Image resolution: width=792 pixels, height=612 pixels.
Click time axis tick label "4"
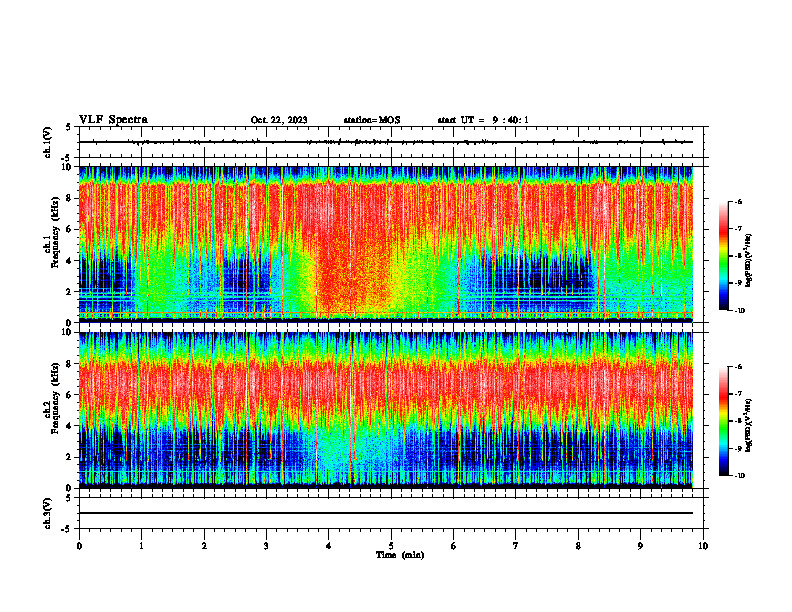[x=329, y=546]
